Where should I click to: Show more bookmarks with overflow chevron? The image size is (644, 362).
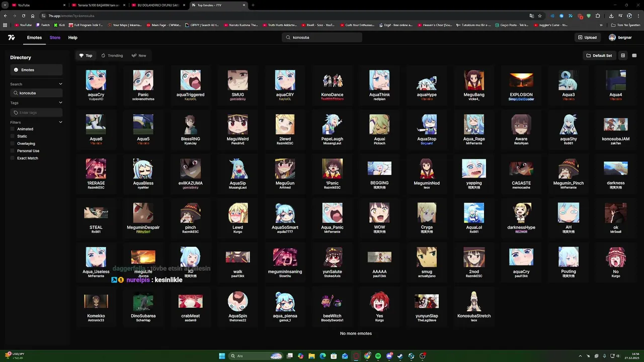tap(601, 25)
